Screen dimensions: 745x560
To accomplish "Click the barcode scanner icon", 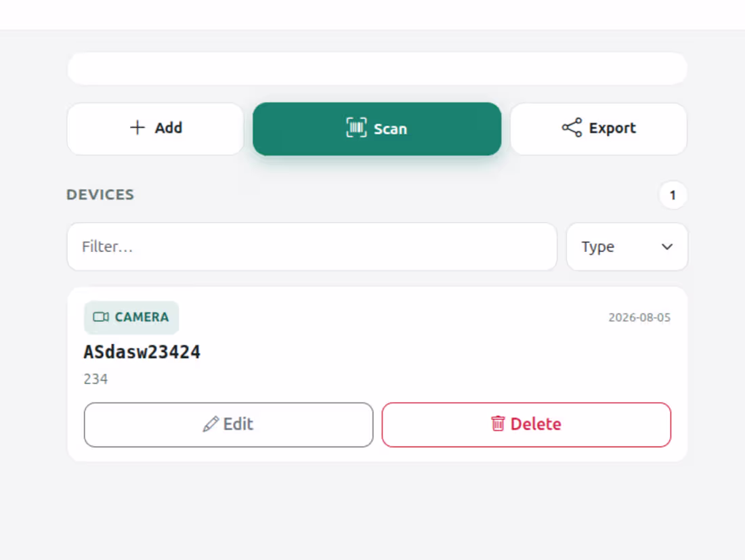I will [x=356, y=127].
